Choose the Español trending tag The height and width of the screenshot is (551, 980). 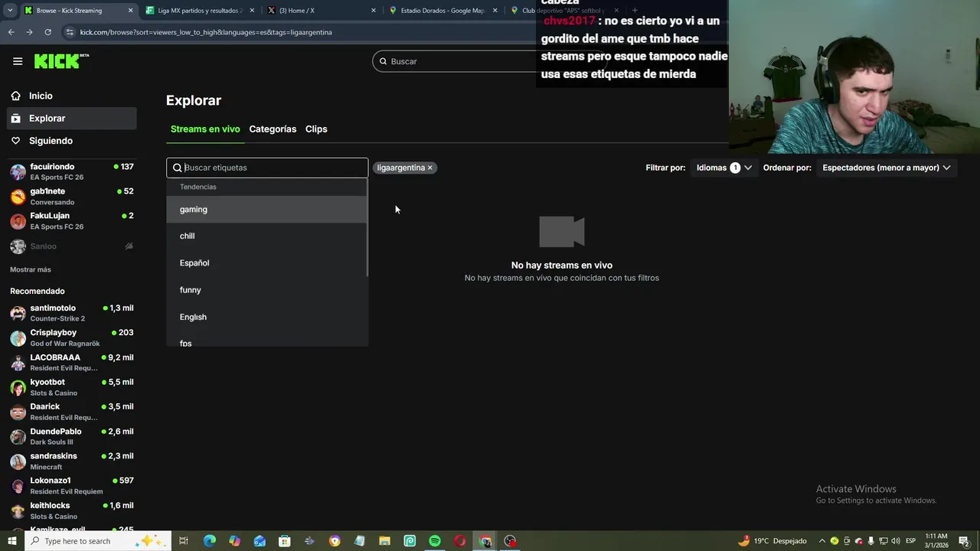267,263
